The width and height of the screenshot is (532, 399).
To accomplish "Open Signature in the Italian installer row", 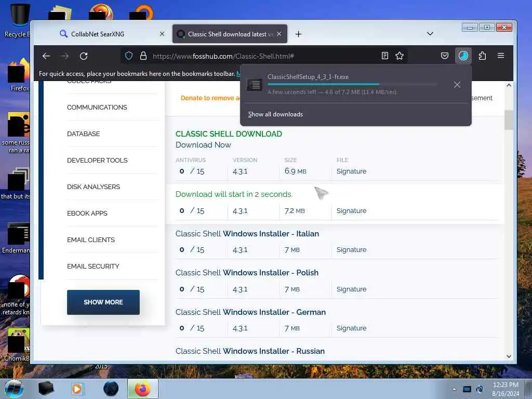I will tap(352, 250).
